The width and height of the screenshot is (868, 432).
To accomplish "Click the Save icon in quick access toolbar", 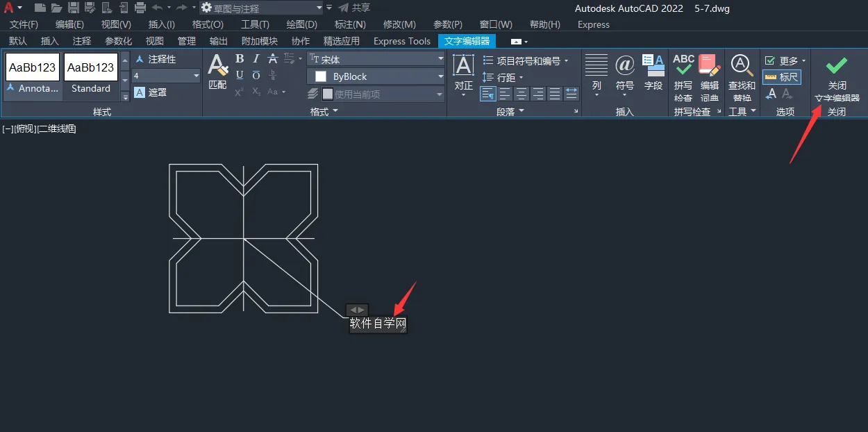I will (73, 8).
